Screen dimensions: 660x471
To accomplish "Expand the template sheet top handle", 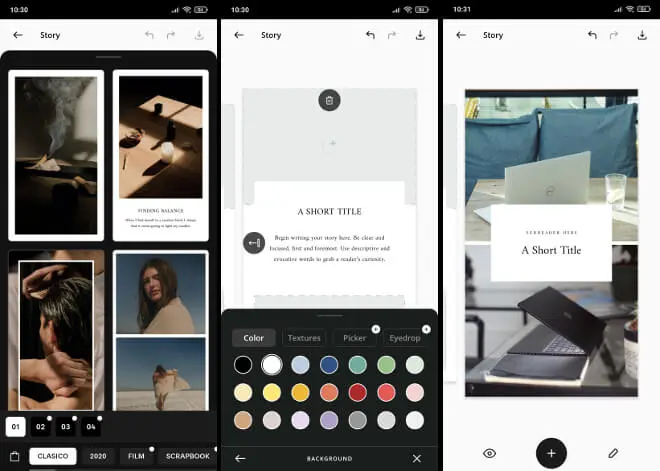I will click(x=108, y=57).
